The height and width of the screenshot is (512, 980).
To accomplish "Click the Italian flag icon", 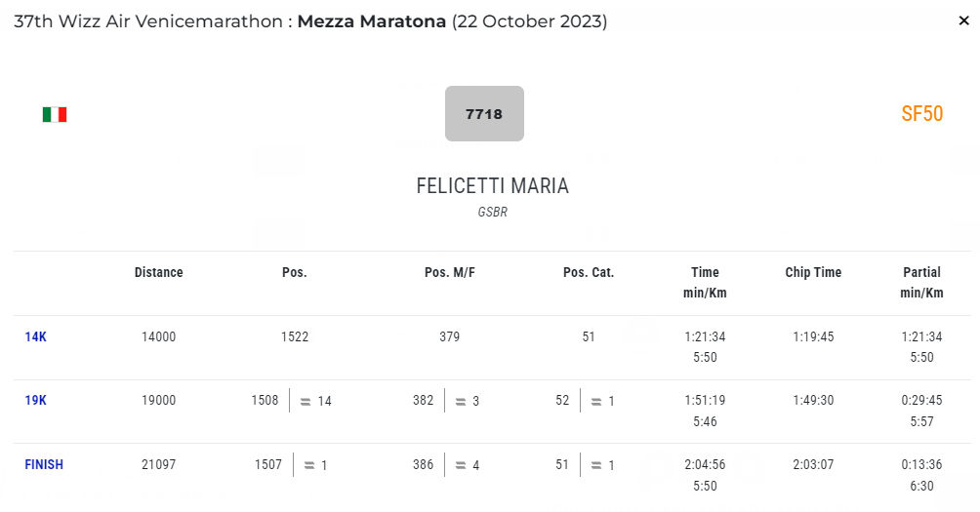I will 55,115.
